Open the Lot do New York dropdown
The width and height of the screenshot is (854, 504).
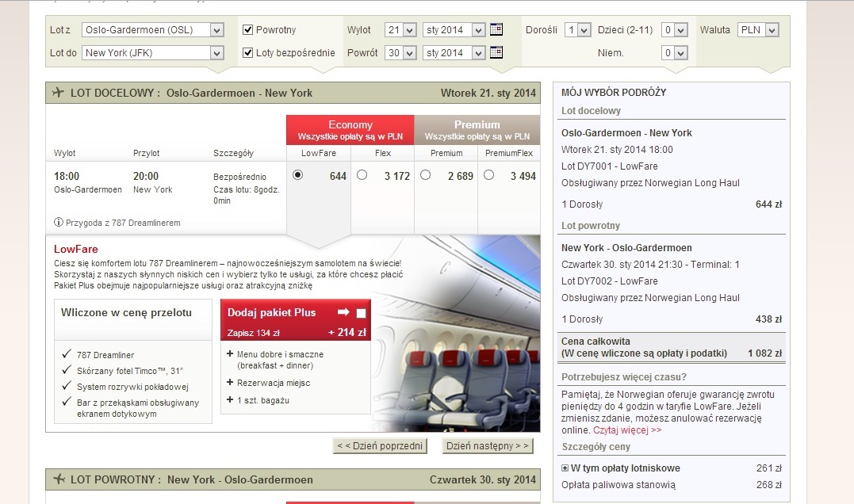coord(152,53)
